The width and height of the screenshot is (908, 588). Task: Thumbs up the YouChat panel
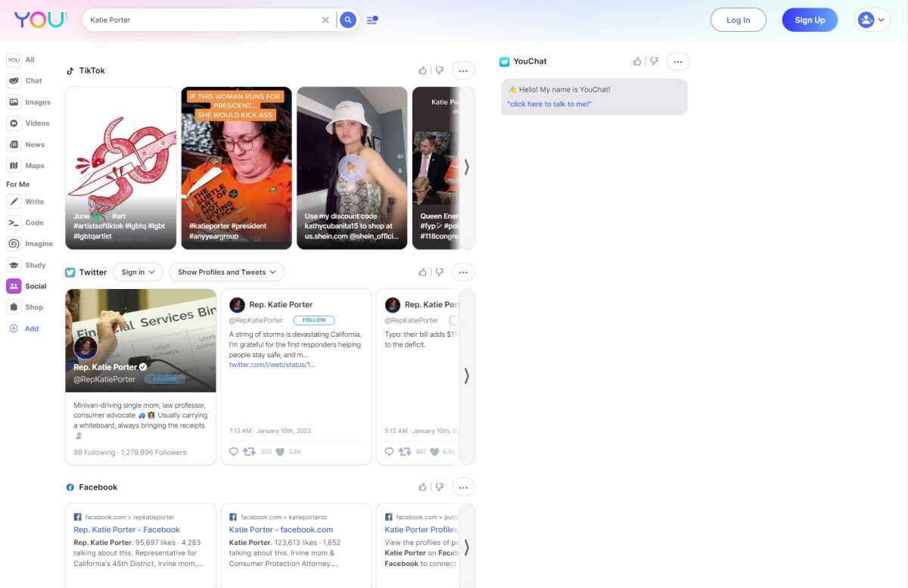click(x=637, y=61)
